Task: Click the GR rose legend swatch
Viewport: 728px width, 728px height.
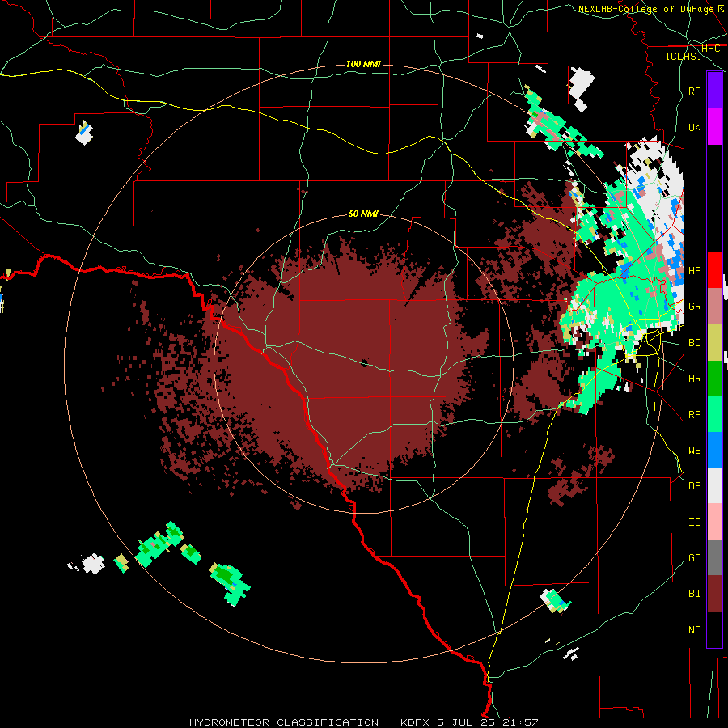Action: click(x=714, y=306)
